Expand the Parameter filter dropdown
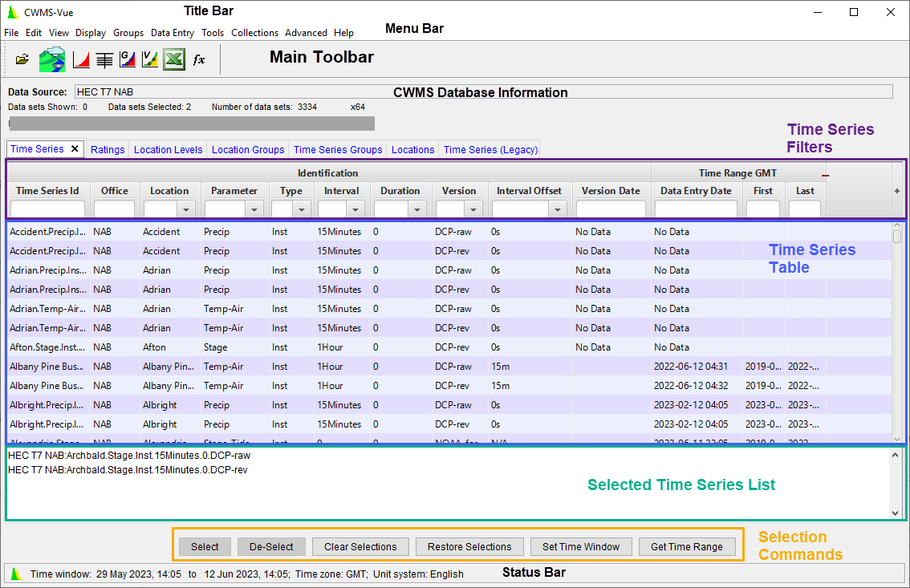Screen dimensions: 910x588 click(254, 209)
